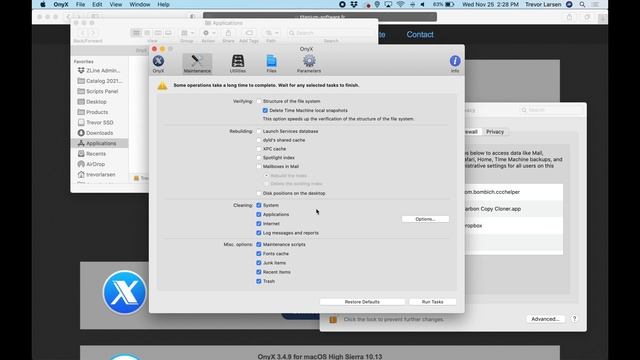This screenshot has width=640, height=360.
Task: Select the Maintenance toolbar icon
Action: coord(197,64)
